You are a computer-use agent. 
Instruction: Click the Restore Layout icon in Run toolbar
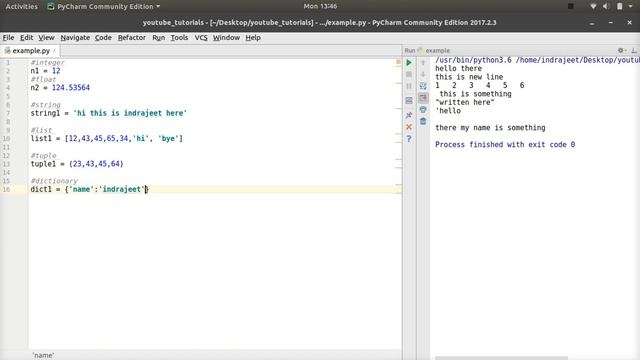409,100
